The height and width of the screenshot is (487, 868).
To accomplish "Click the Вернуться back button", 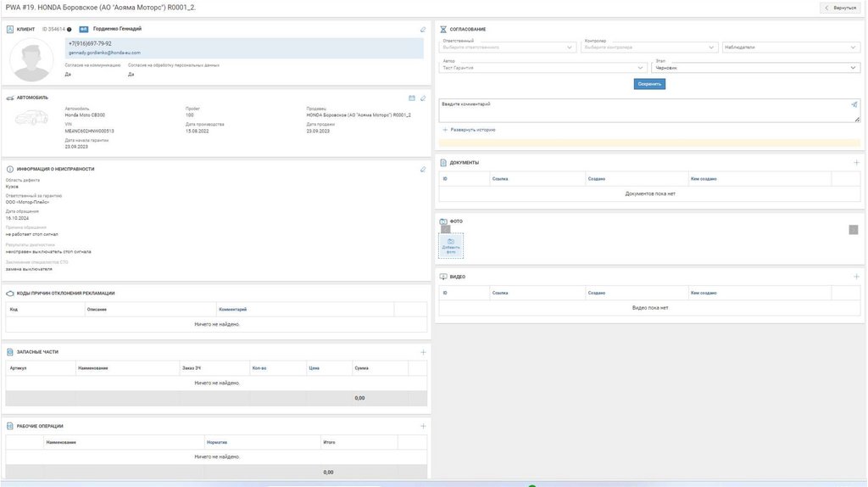I will [840, 8].
